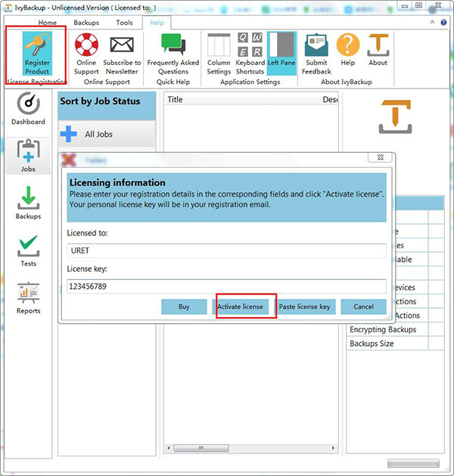Open the Register Product keys icon

tap(37, 54)
